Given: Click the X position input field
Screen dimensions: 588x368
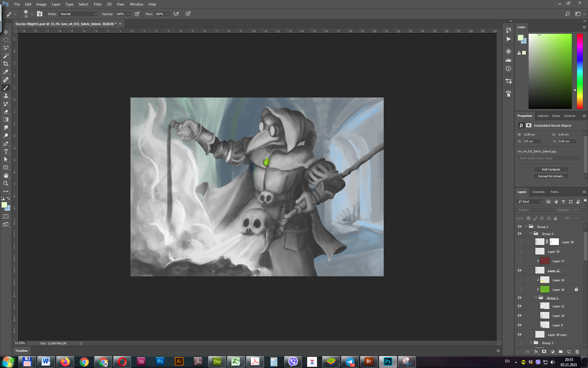Looking at the screenshot, I should point(532,141).
